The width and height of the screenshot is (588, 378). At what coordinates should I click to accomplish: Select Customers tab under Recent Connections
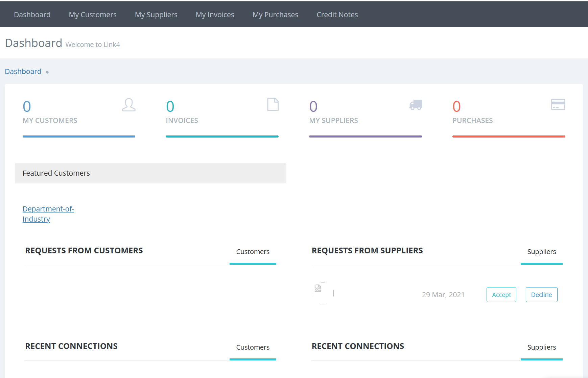click(253, 347)
